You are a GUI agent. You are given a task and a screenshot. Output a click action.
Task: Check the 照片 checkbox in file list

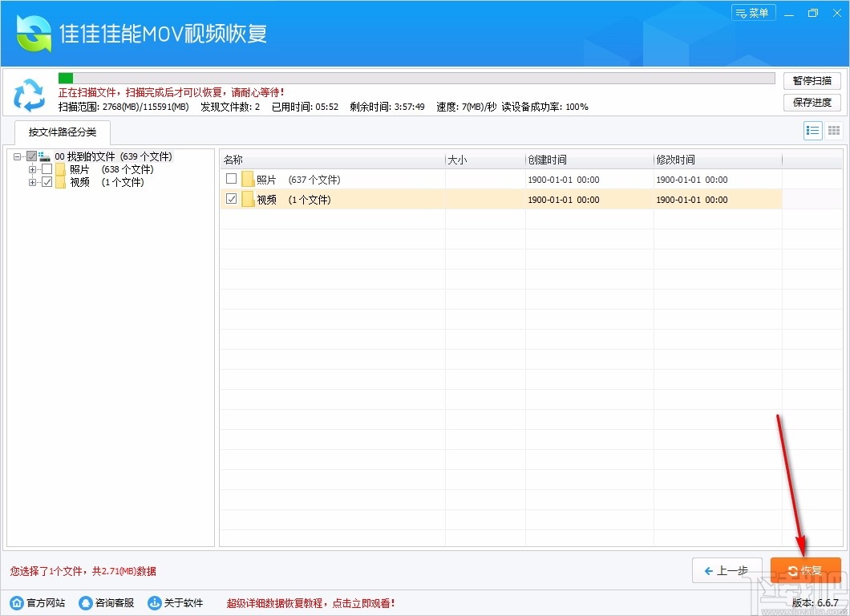pos(231,179)
